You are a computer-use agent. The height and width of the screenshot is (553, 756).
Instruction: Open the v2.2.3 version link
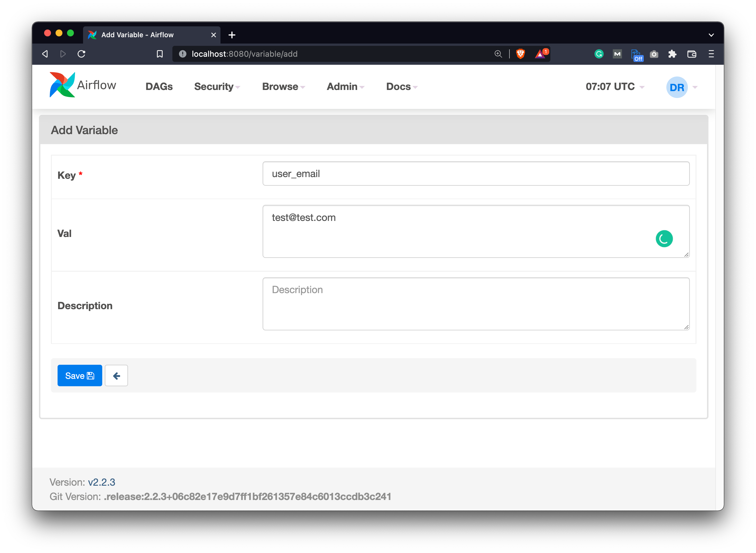101,482
